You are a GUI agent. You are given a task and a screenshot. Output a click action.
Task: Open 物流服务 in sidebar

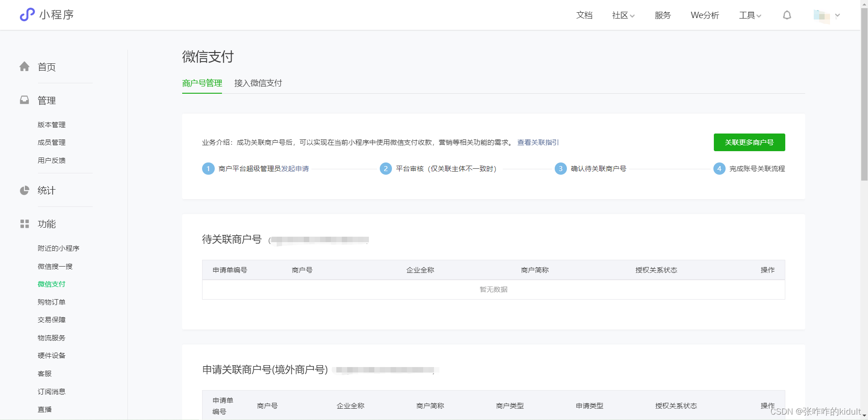click(x=52, y=338)
